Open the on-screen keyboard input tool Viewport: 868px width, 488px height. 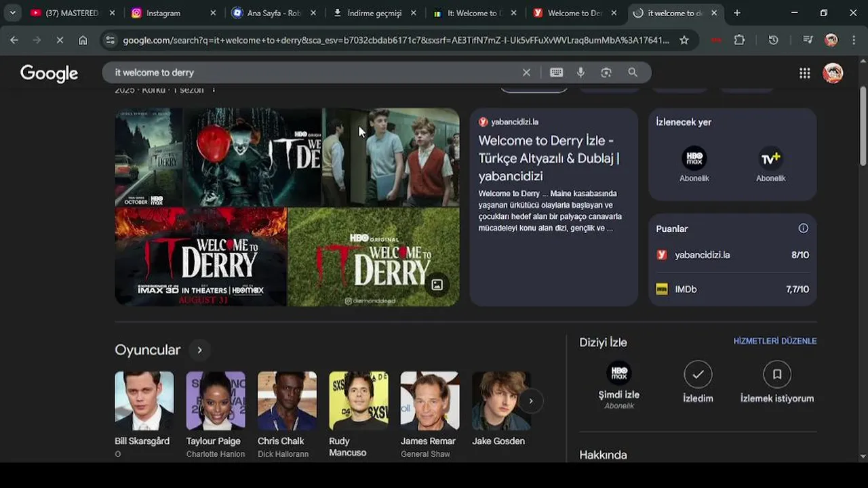[x=556, y=73]
